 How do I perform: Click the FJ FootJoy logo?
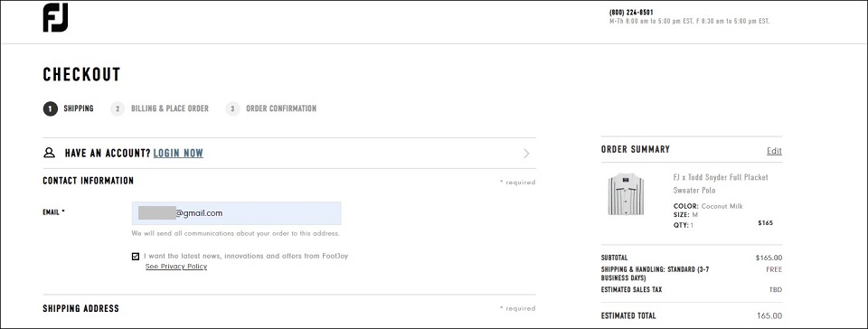[55, 18]
